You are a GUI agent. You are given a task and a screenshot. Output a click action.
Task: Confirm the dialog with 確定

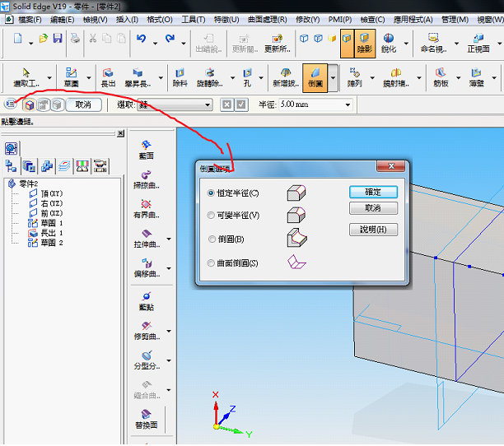(373, 192)
